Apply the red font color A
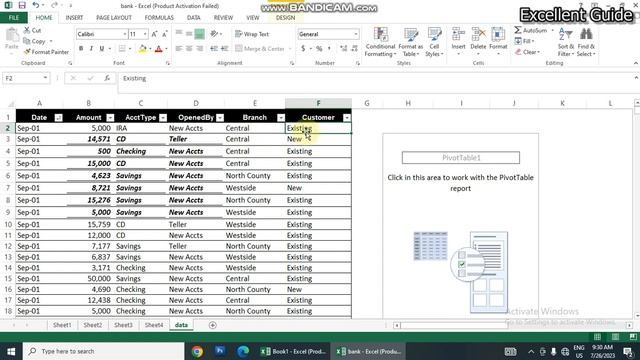 click(159, 49)
